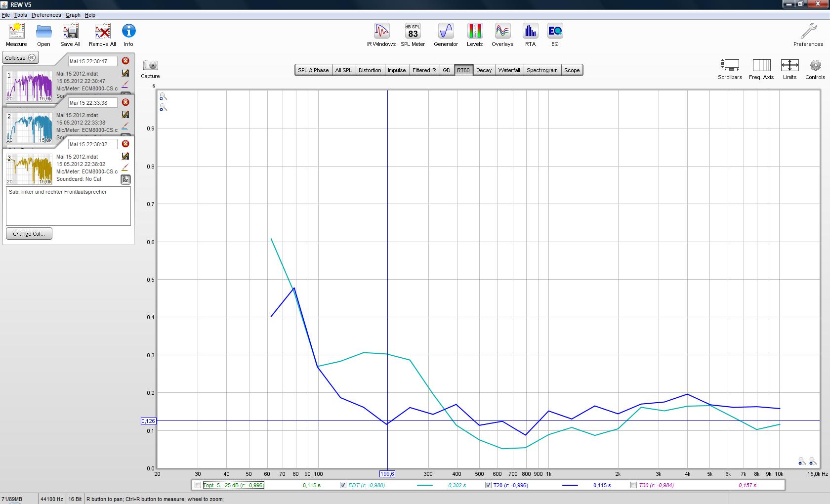Screen dimensions: 830x504
Task: Open the Tools menu
Action: [x=20, y=15]
